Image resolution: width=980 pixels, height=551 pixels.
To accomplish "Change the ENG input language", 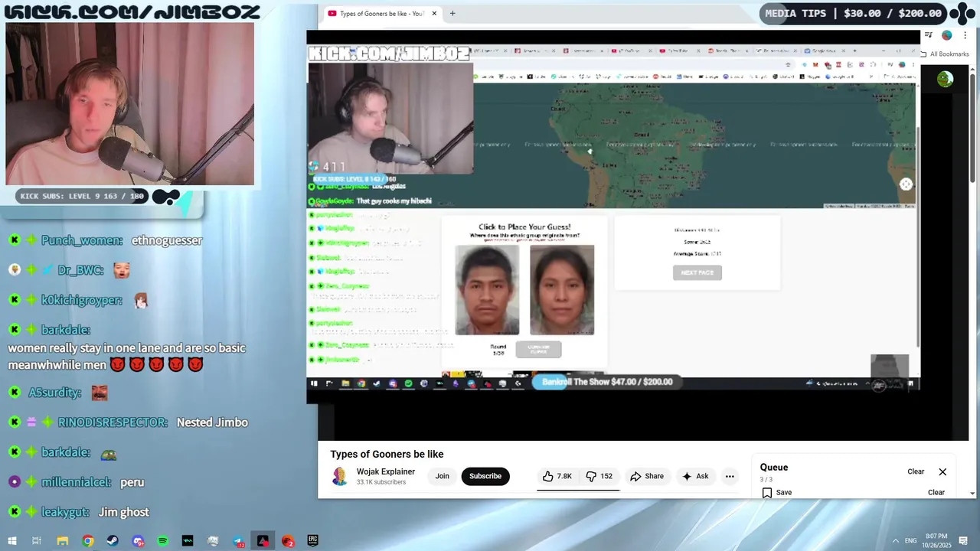I will tap(911, 541).
